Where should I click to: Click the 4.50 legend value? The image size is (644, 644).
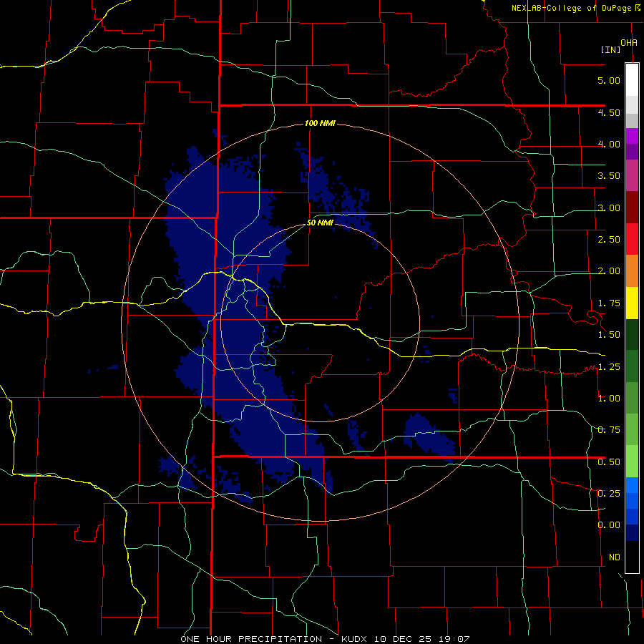[x=609, y=112]
